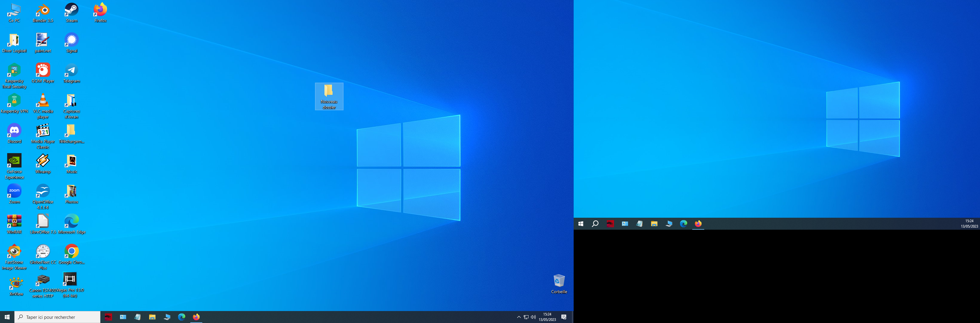Click the Vegas Pro 13.0 icon
The height and width of the screenshot is (323, 980).
[x=70, y=280]
